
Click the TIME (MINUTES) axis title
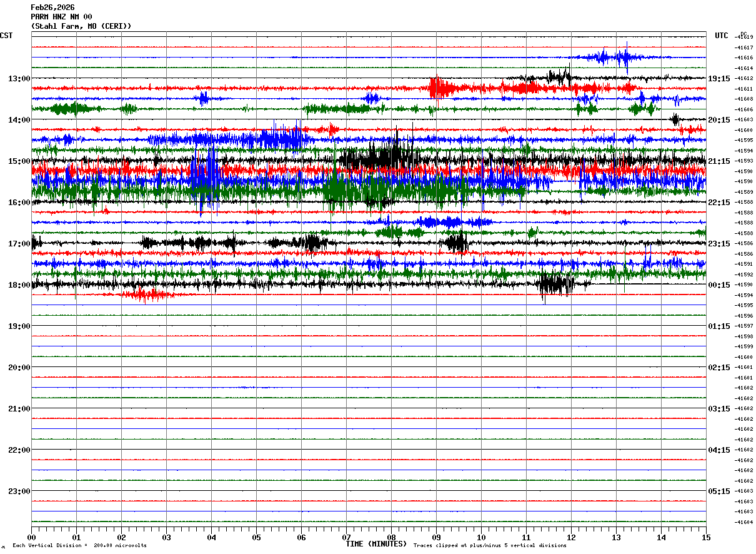click(376, 544)
